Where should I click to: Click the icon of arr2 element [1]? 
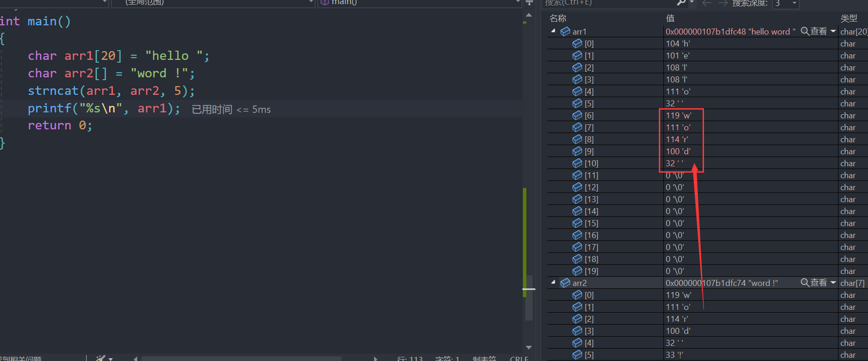pos(577,307)
